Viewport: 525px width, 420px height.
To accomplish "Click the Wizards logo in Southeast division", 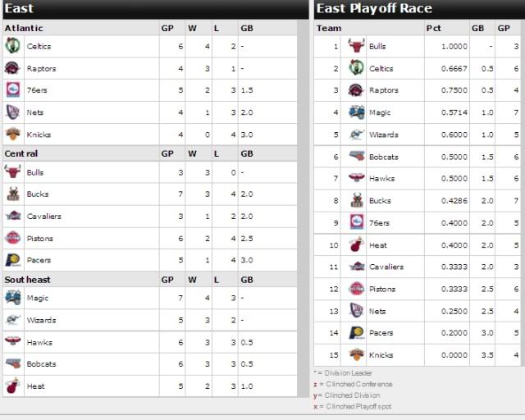I will tap(13, 320).
